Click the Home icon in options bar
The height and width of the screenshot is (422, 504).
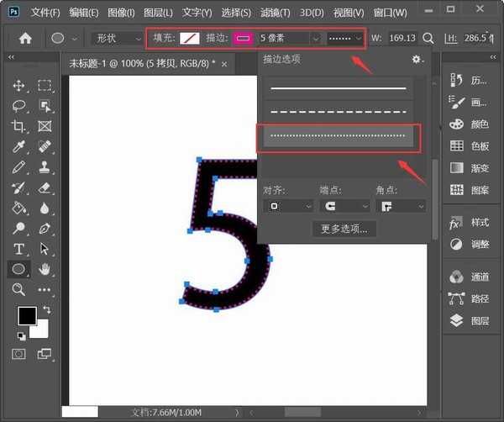(25, 39)
